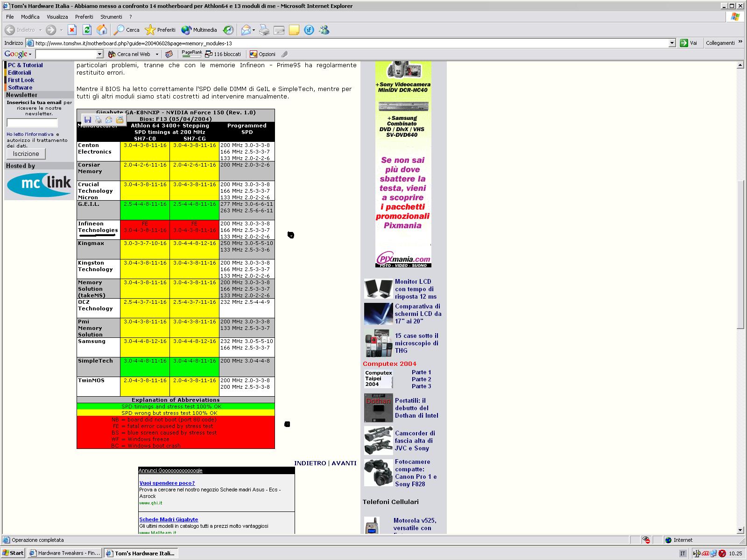Viewport: 747px width, 560px height.
Task: Open the Preferiti menu
Action: point(84,17)
